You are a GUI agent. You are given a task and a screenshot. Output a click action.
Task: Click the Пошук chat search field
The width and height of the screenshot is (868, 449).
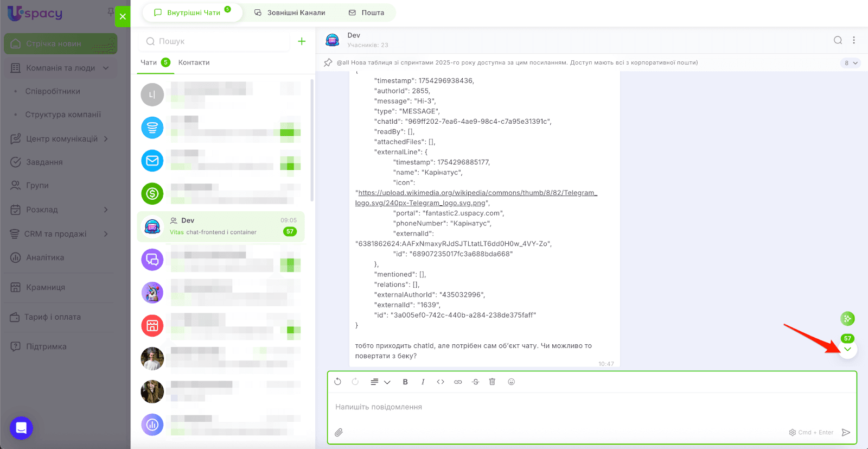(x=215, y=41)
